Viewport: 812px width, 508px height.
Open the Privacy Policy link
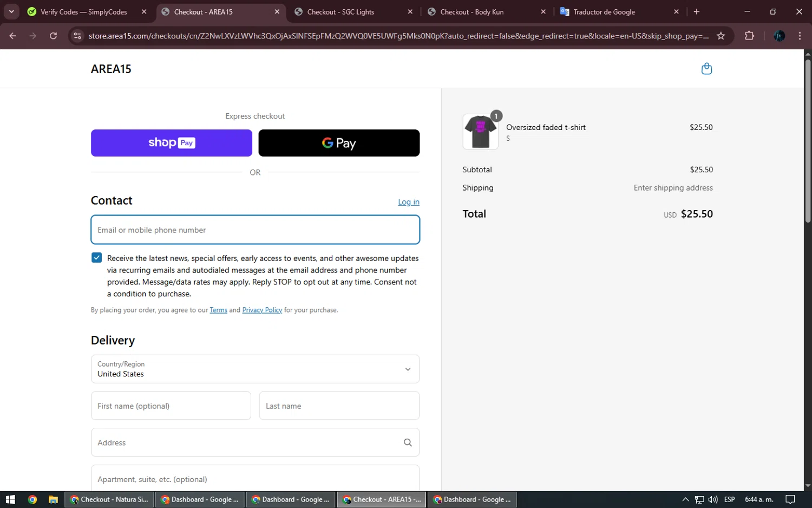pyautogui.click(x=262, y=310)
